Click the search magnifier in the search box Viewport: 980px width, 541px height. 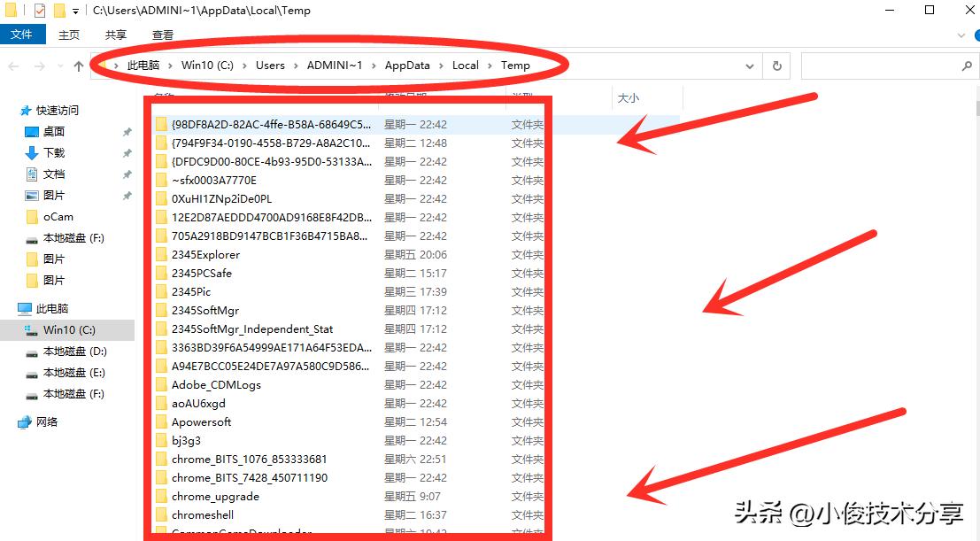click(968, 66)
